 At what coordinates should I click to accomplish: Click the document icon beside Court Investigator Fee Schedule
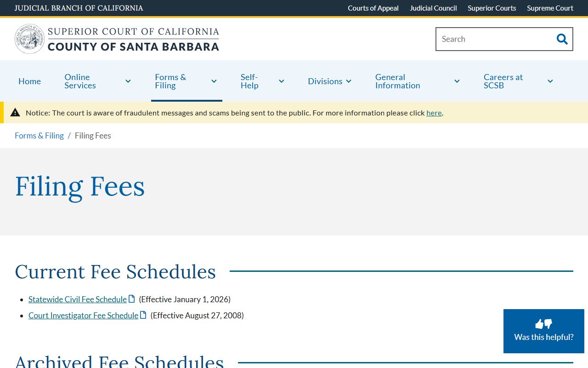(143, 315)
